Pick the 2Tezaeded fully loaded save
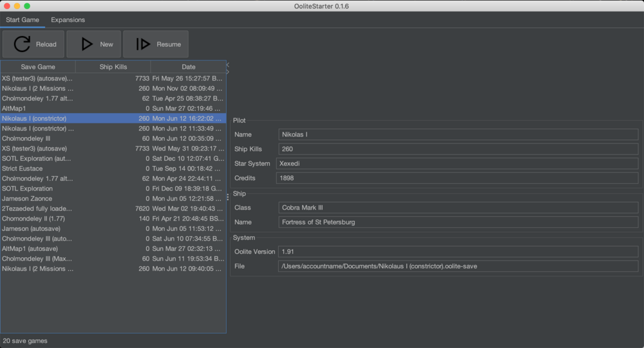The height and width of the screenshot is (348, 644). [39, 208]
